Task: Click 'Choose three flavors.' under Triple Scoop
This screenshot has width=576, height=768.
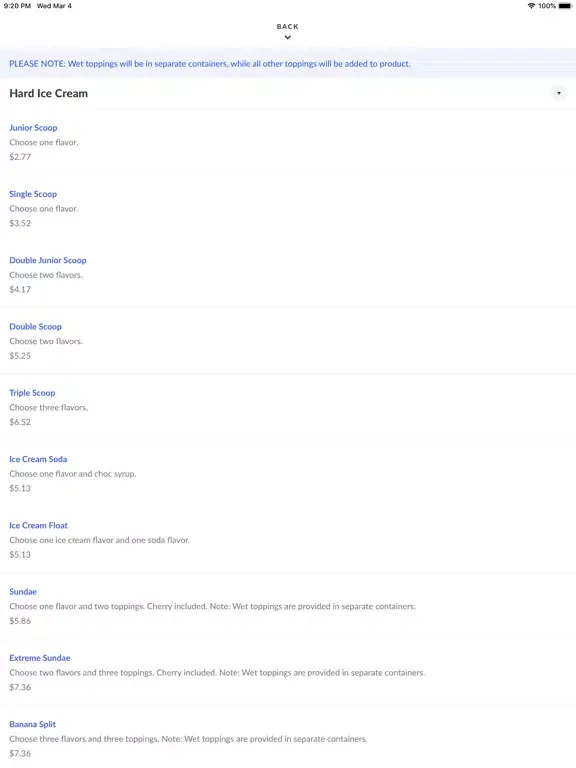Action: pyautogui.click(x=48, y=408)
